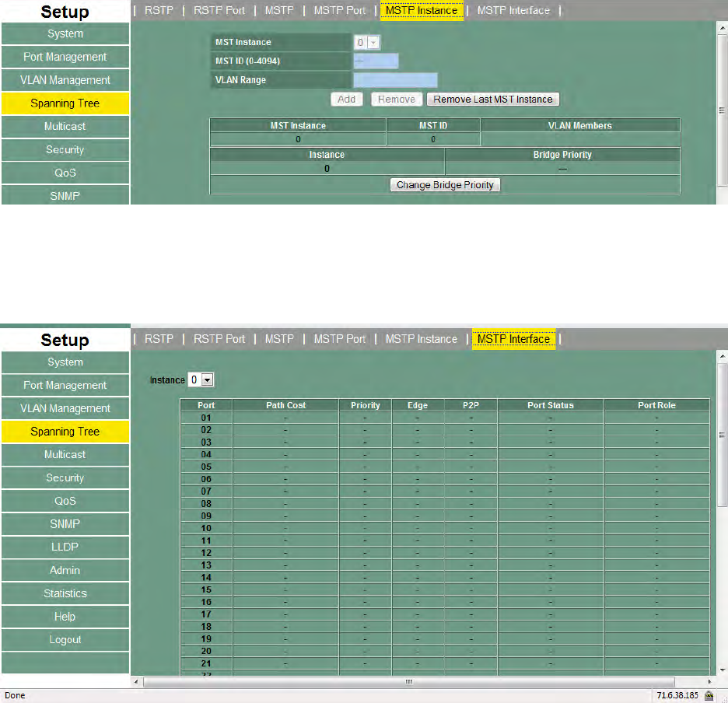Open VLAN Management in upper sidebar
Image resolution: width=728 pixels, height=703 pixels.
click(x=65, y=80)
